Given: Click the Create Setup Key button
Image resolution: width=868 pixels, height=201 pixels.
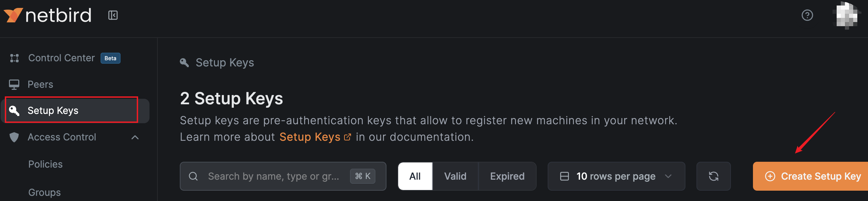Looking at the screenshot, I should pos(810,176).
